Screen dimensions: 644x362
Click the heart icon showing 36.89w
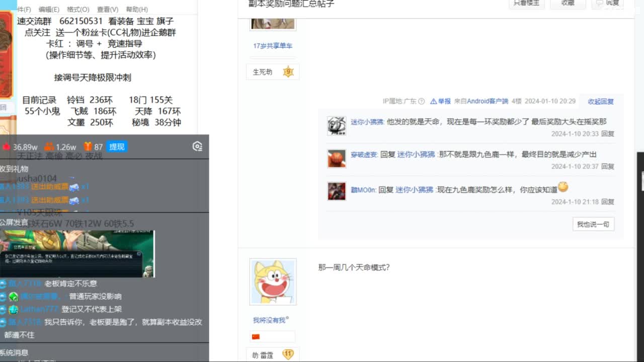pyautogui.click(x=7, y=146)
